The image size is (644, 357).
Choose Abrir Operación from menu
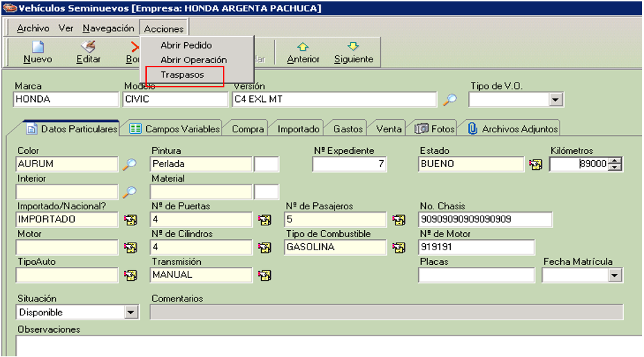(193, 60)
